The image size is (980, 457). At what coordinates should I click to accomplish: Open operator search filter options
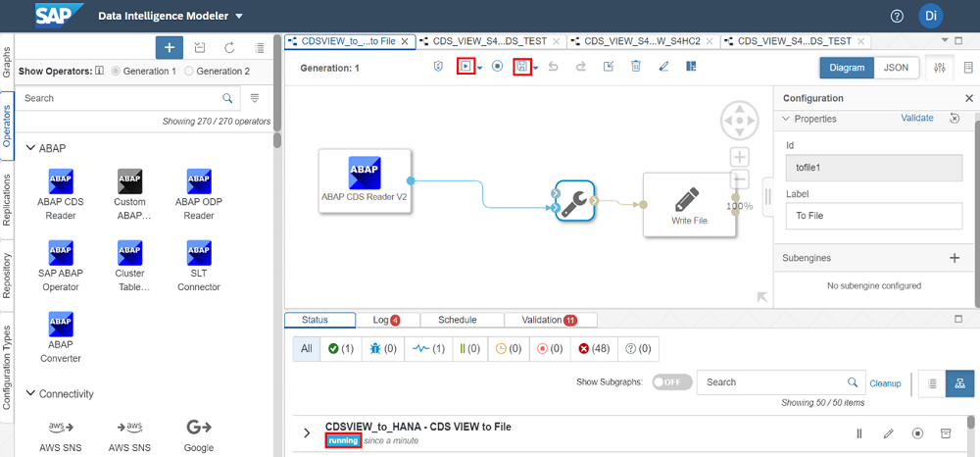click(255, 98)
